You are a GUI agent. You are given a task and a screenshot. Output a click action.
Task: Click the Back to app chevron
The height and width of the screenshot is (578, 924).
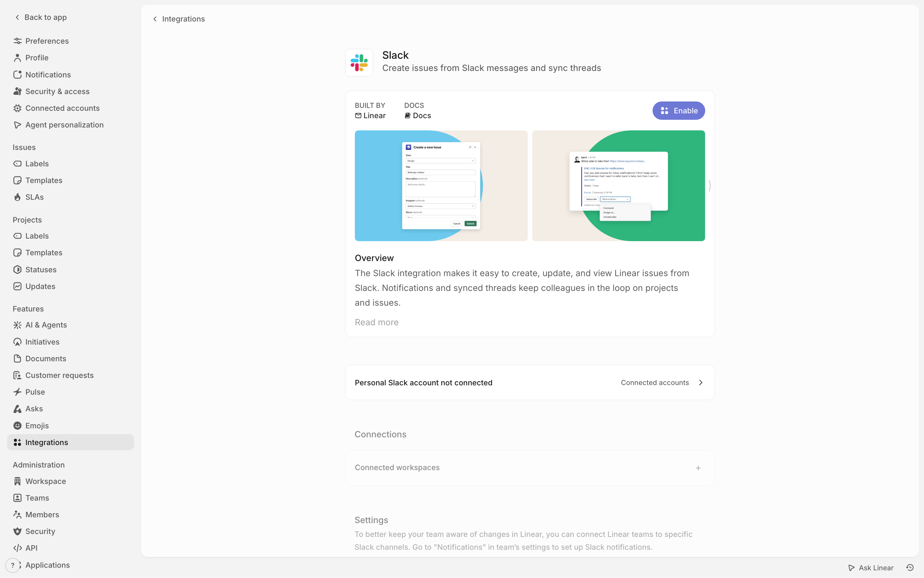[17, 17]
